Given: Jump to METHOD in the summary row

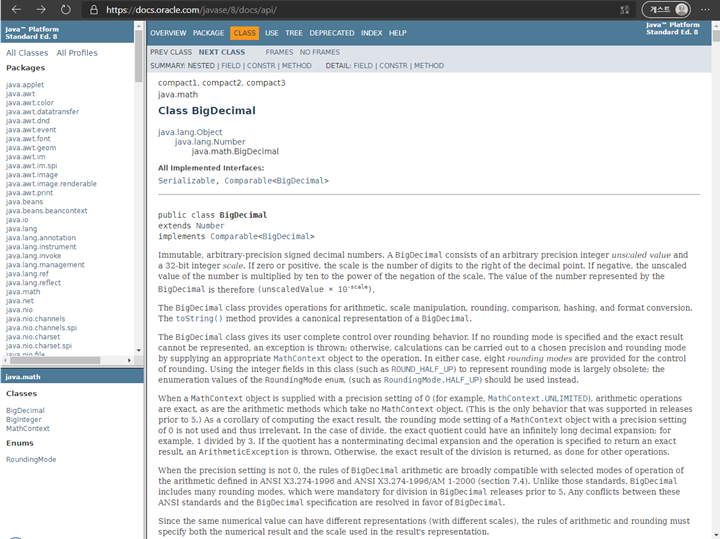Looking at the screenshot, I should pyautogui.click(x=297, y=66).
